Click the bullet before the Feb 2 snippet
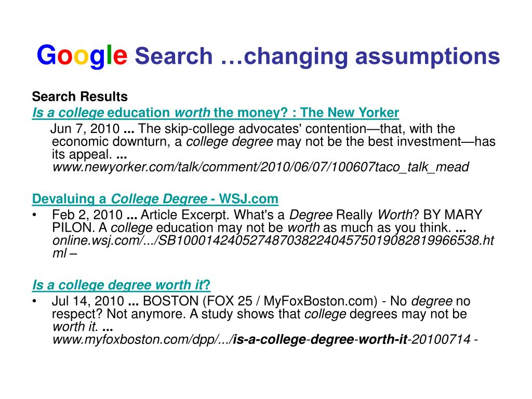Image resolution: width=532 pixels, height=399 pixels. click(34, 215)
